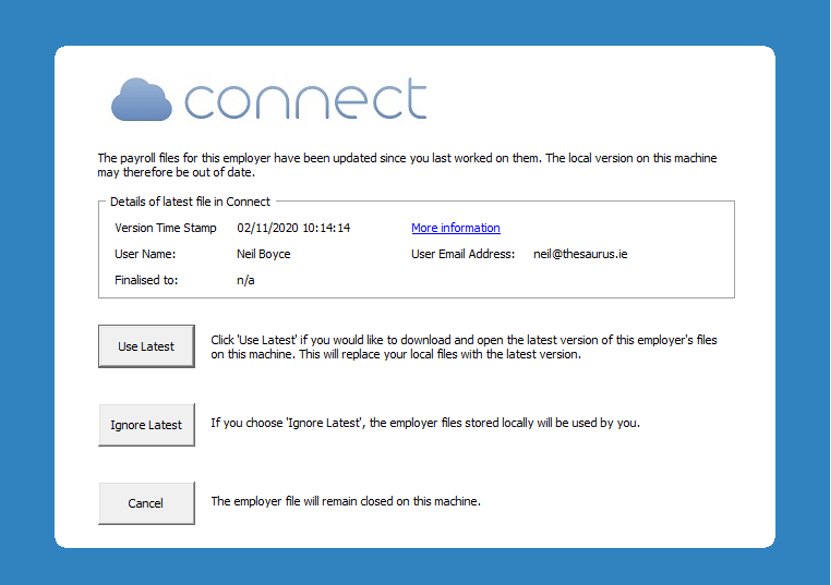Screen dimensions: 831x585
Task: Click the Version Time Stamp label
Action: pyautogui.click(x=165, y=228)
